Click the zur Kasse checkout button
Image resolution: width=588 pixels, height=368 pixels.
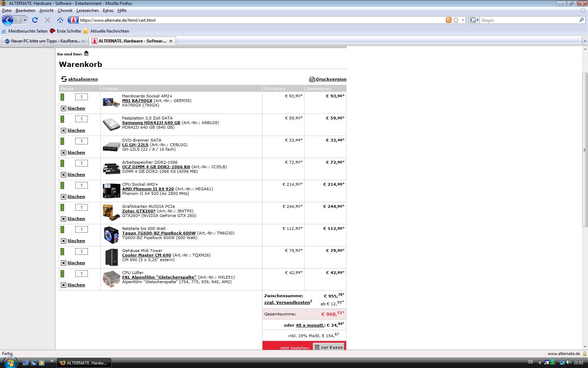pyautogui.click(x=329, y=347)
